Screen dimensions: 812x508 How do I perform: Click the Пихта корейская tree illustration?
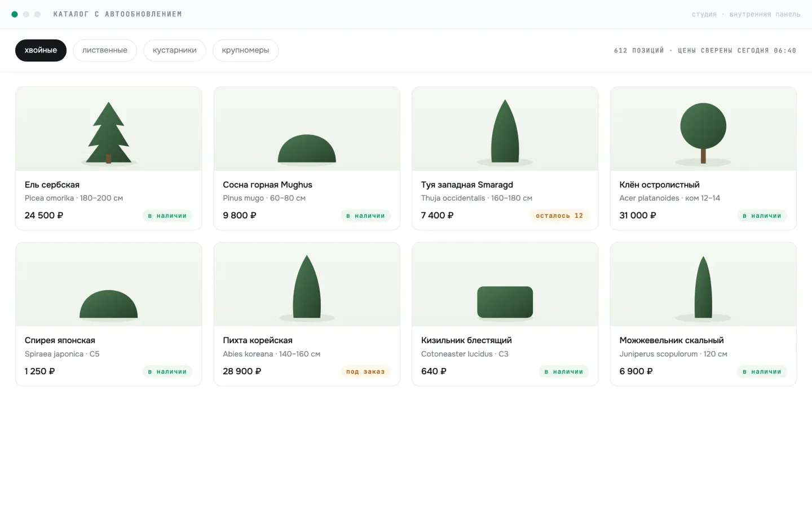[307, 287]
